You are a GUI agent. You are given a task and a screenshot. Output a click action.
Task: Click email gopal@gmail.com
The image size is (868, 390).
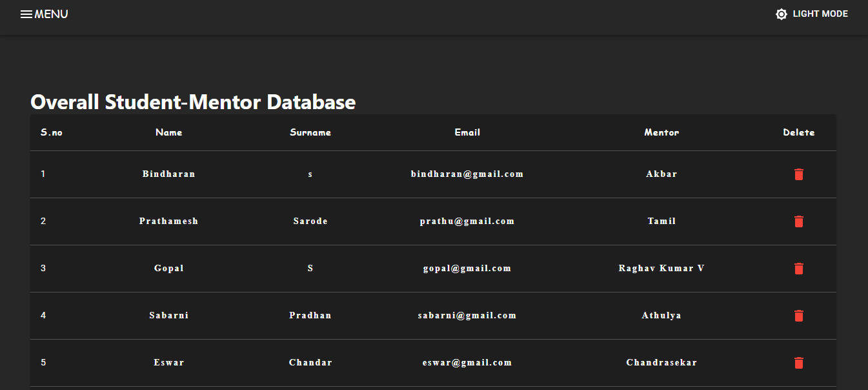[467, 269]
